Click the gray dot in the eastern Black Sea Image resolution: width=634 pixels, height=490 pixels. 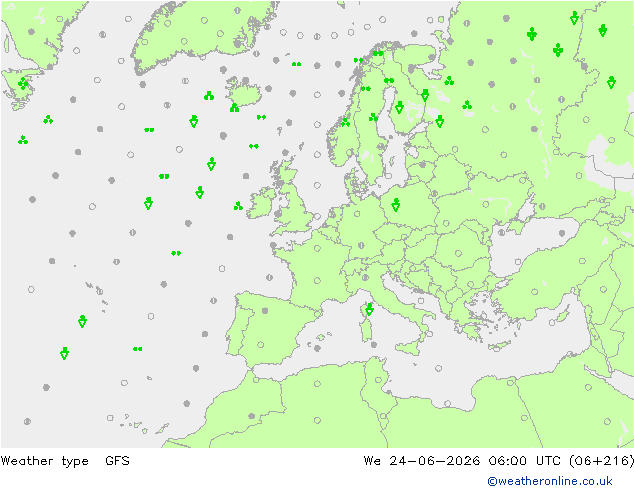[x=562, y=233]
